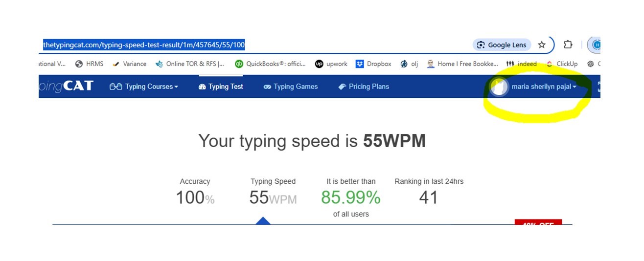Open the upwork bookmark
Screen dimensions: 644x261
click(331, 64)
